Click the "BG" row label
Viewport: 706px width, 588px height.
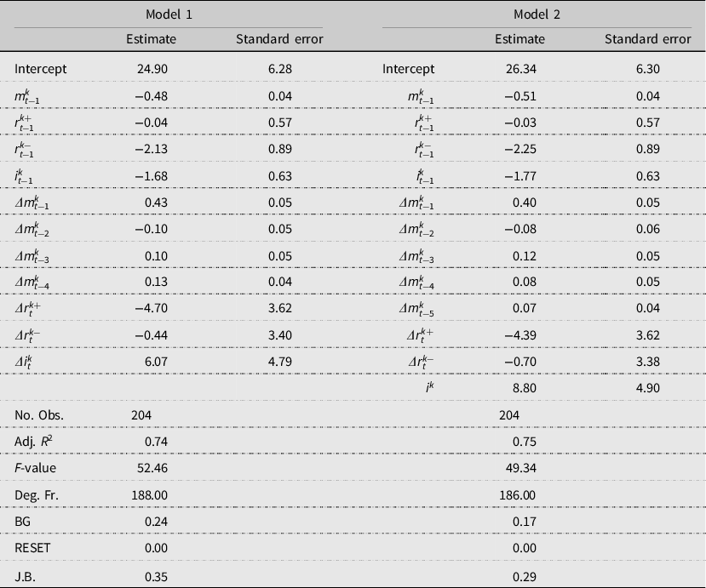click(x=23, y=521)
